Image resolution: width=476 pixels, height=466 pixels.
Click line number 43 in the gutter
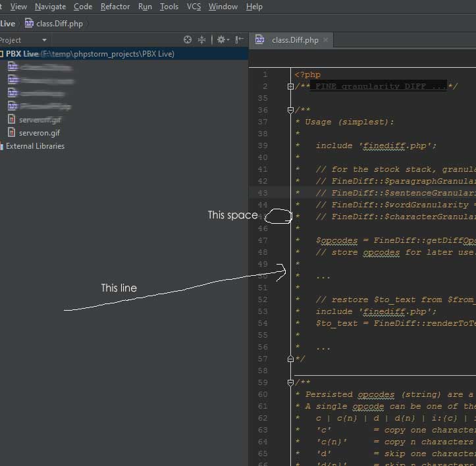point(263,193)
